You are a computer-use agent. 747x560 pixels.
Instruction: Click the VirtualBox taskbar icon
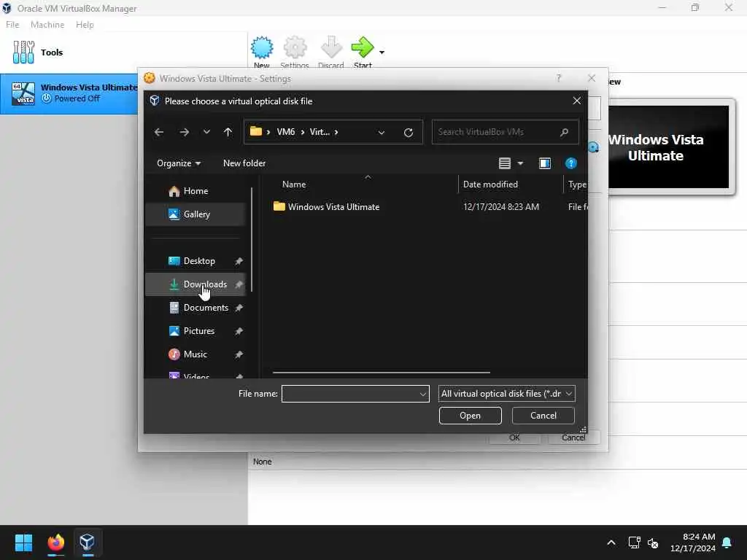(x=88, y=542)
